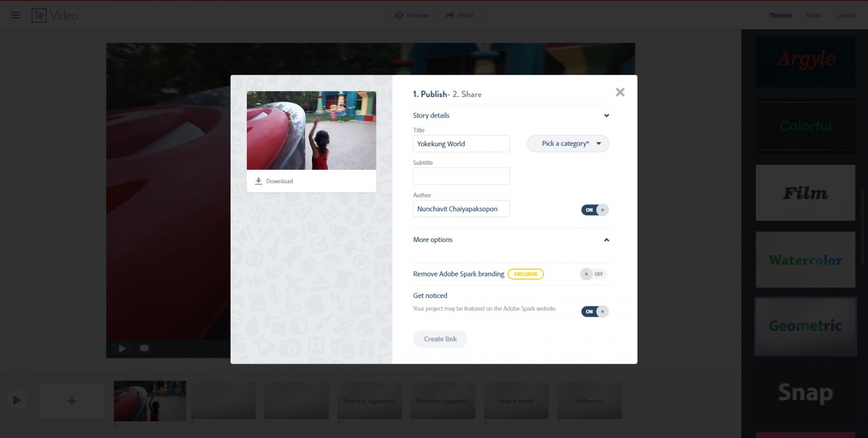Open the hamburger menu icon
Screen dimensions: 868x438
(x=16, y=15)
